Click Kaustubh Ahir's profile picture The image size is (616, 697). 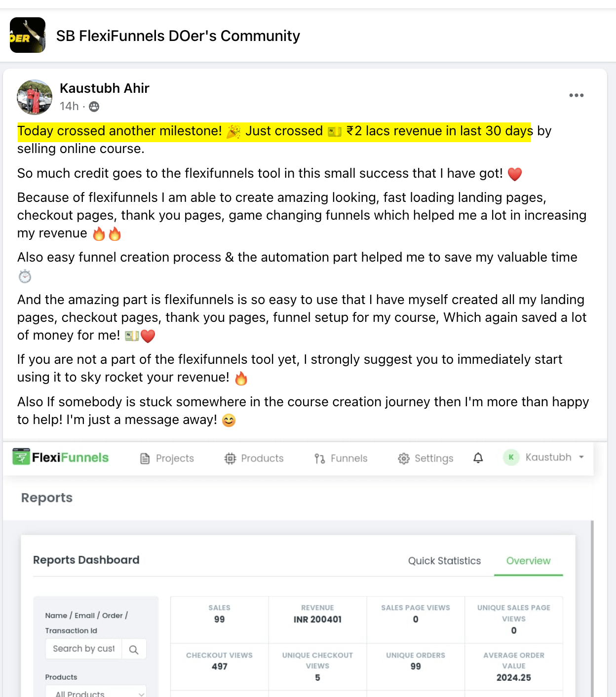pos(35,97)
